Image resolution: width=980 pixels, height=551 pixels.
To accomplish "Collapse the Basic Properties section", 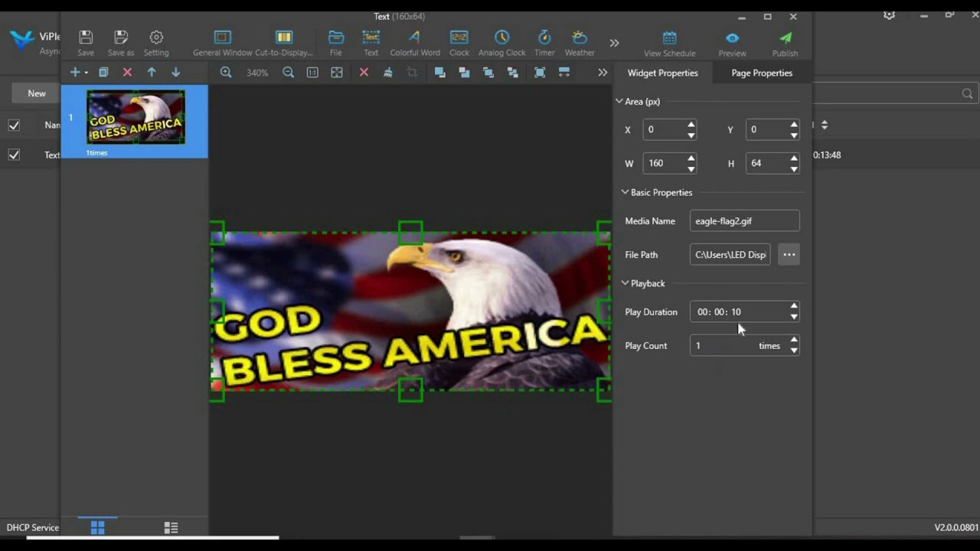I will point(625,192).
